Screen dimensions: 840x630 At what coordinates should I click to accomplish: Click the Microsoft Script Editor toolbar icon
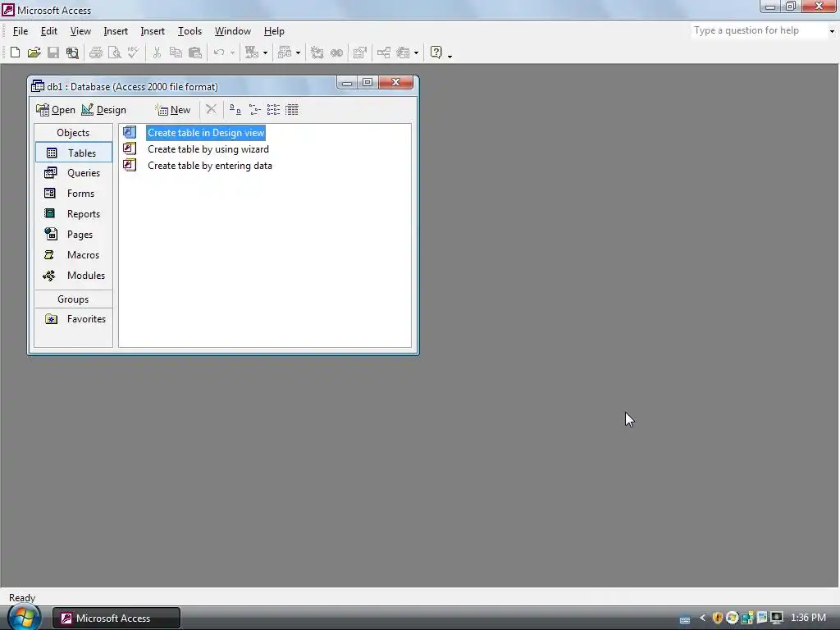(336, 52)
